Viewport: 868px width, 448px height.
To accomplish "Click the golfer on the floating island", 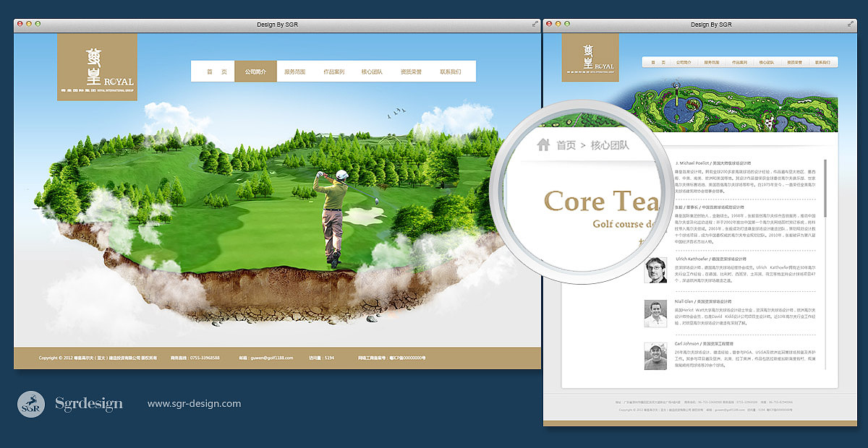I will 331,218.
